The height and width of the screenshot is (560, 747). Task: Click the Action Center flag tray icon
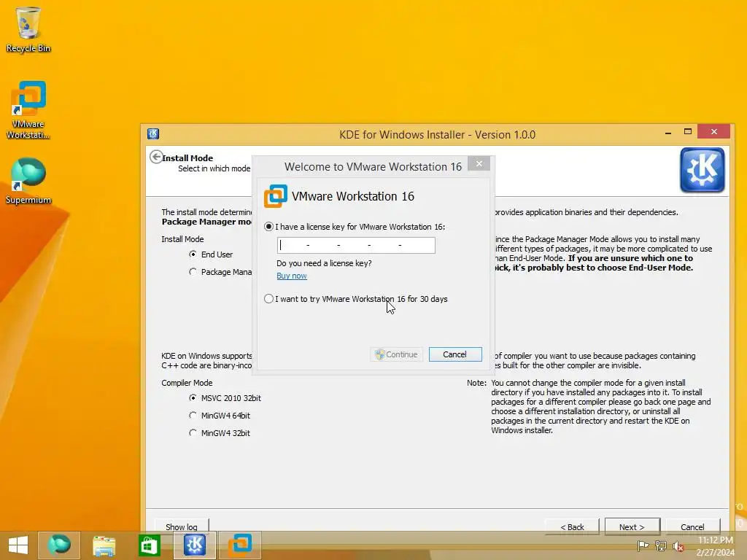point(643,545)
